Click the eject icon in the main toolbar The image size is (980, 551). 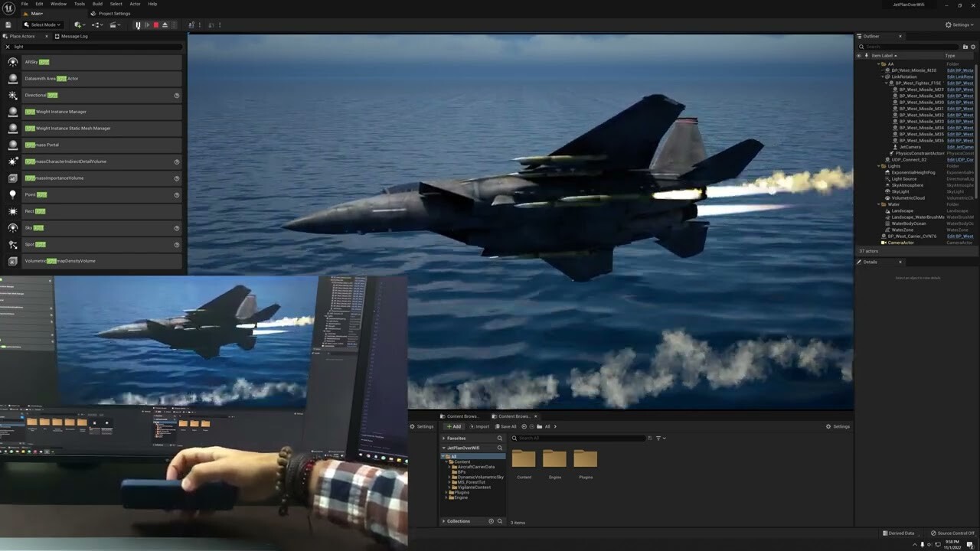tap(165, 24)
